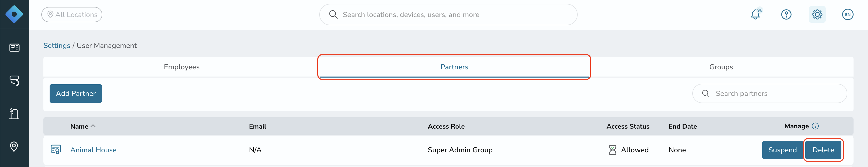Click the Add Partner button
The height and width of the screenshot is (167, 868).
pos(76,93)
